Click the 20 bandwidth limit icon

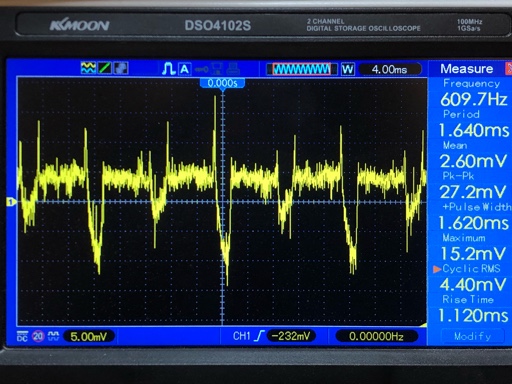38,336
